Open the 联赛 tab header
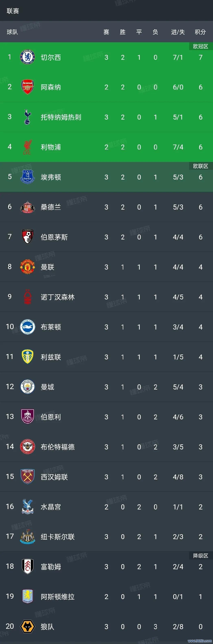The width and height of the screenshot is (213, 644). click(x=13, y=11)
